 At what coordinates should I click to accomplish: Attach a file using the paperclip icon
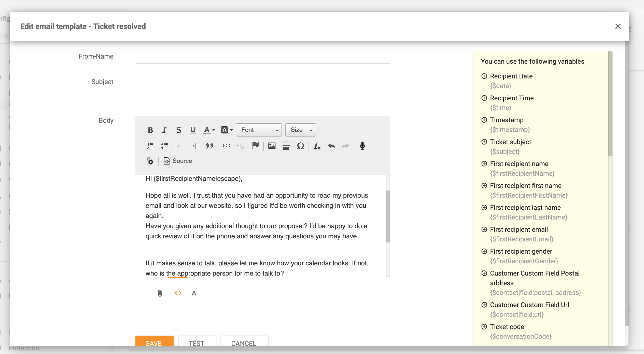tap(160, 293)
